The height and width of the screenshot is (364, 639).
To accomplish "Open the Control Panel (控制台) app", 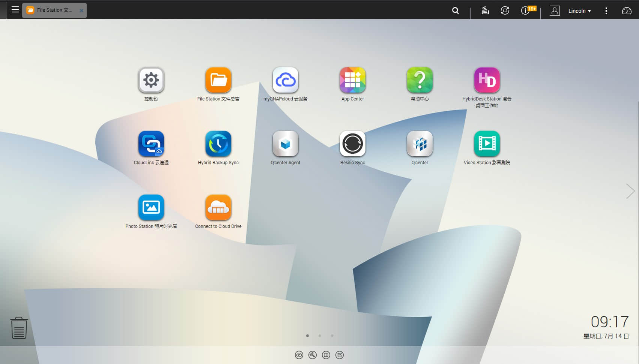I will [x=151, y=80].
